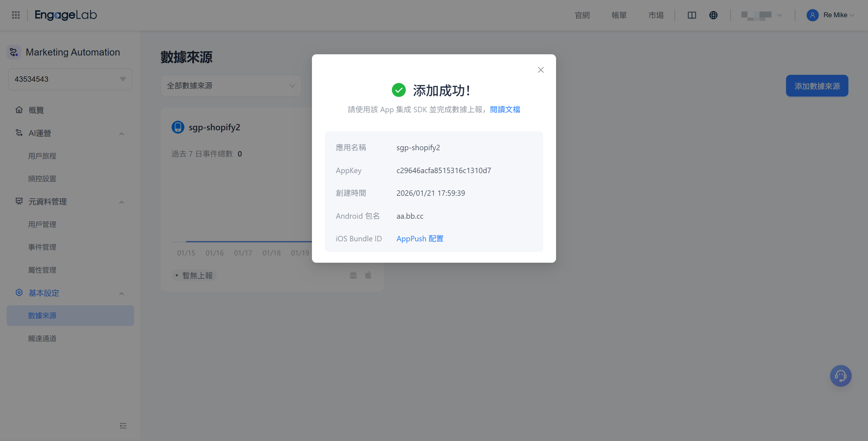Open the app grid launcher top-left
This screenshot has width=868, height=441.
[15, 15]
